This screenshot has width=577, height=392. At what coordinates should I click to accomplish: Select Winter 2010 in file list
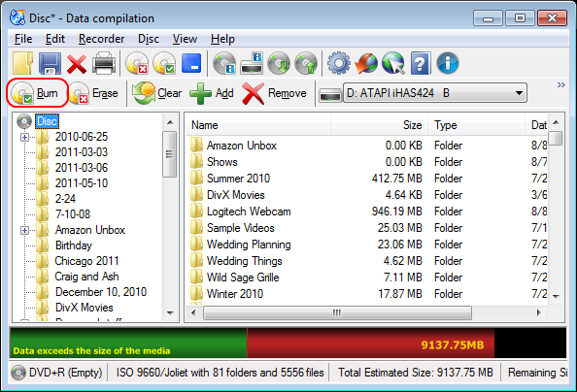pos(235,294)
